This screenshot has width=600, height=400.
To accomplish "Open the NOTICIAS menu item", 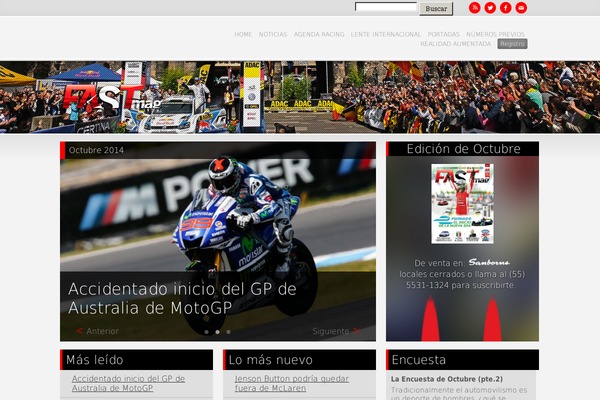I will (x=273, y=34).
